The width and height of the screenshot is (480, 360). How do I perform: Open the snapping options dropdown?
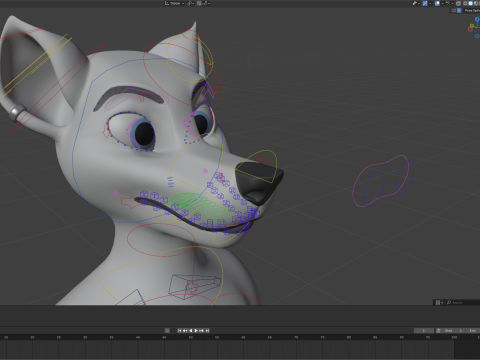206,3
